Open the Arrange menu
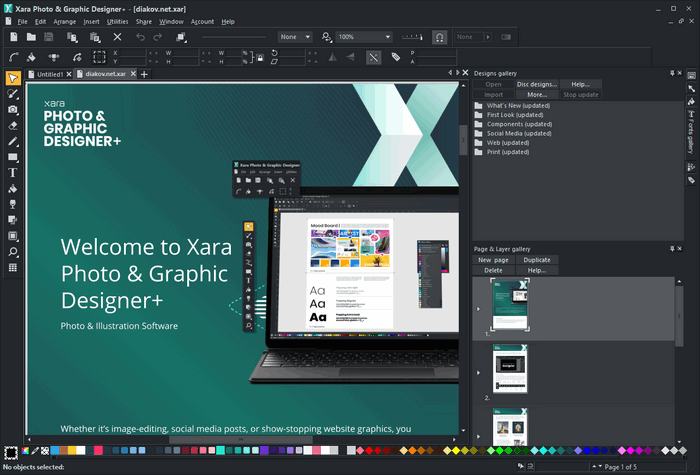This screenshot has width=700, height=475. [64, 21]
